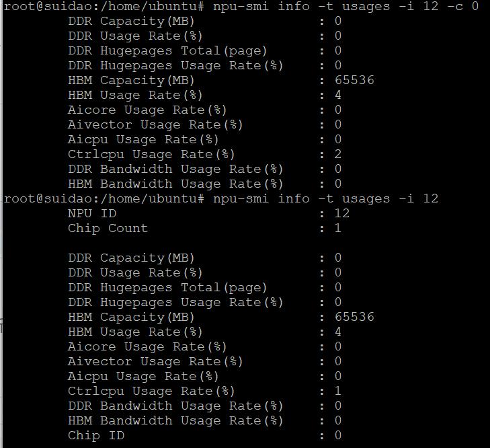Click Ctrlcpu Usage Rate value 2
The image size is (490, 448).
[338, 154]
